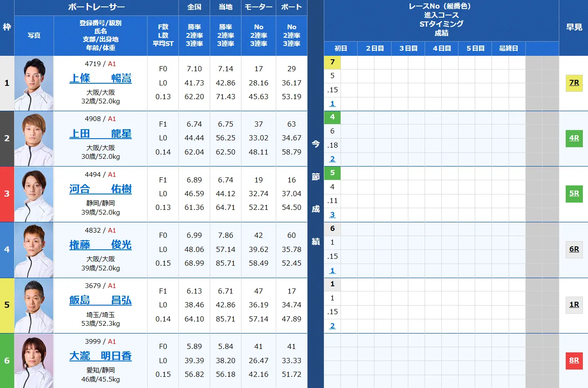Viewport: 588px width, 388px height.
Task: Click photo of racer 上田龍星
Action: tap(34, 139)
